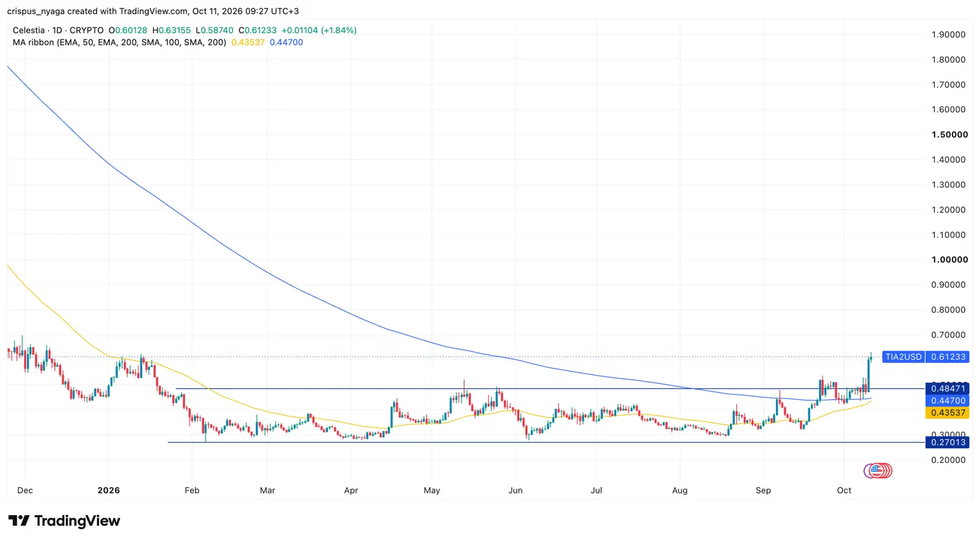Click the 2026 label on time axis

tap(108, 490)
